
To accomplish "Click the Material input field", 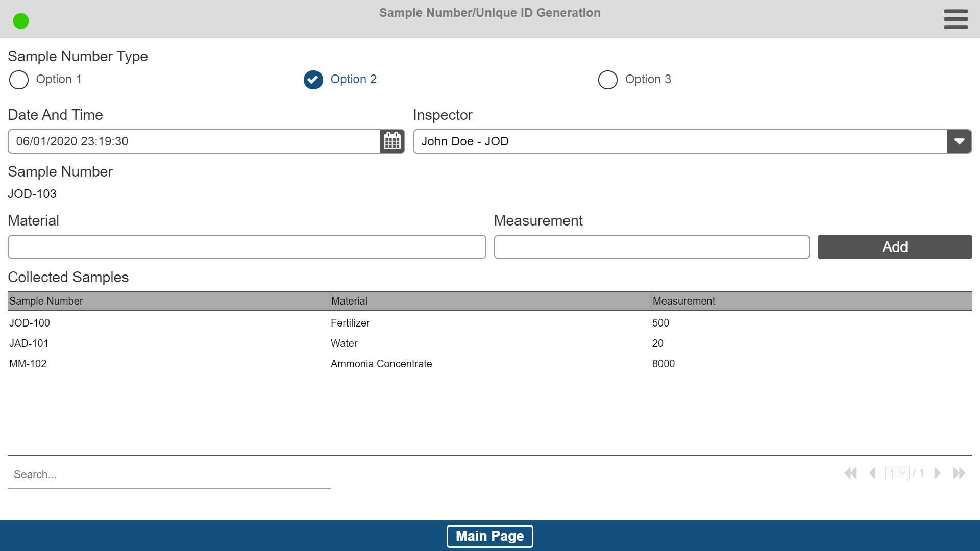I will point(247,247).
